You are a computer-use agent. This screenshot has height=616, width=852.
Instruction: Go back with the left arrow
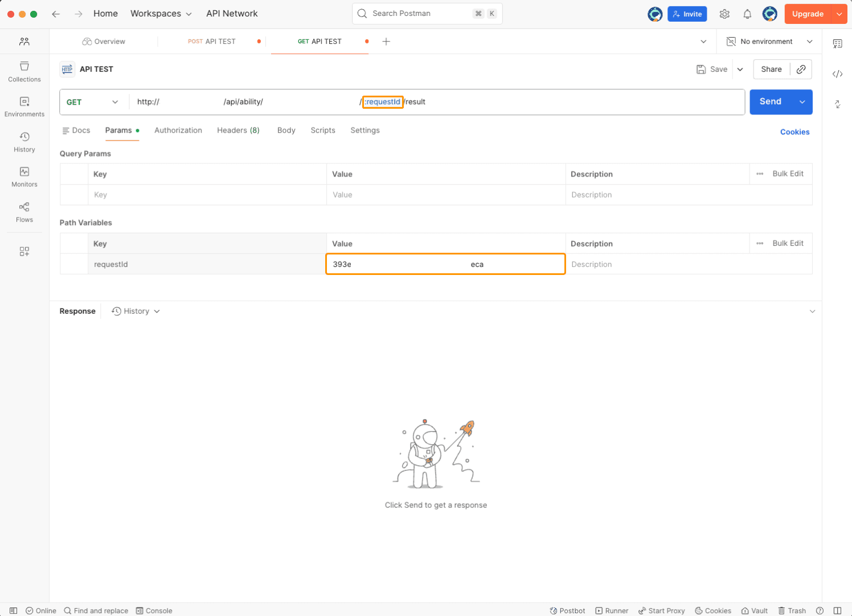tap(56, 14)
